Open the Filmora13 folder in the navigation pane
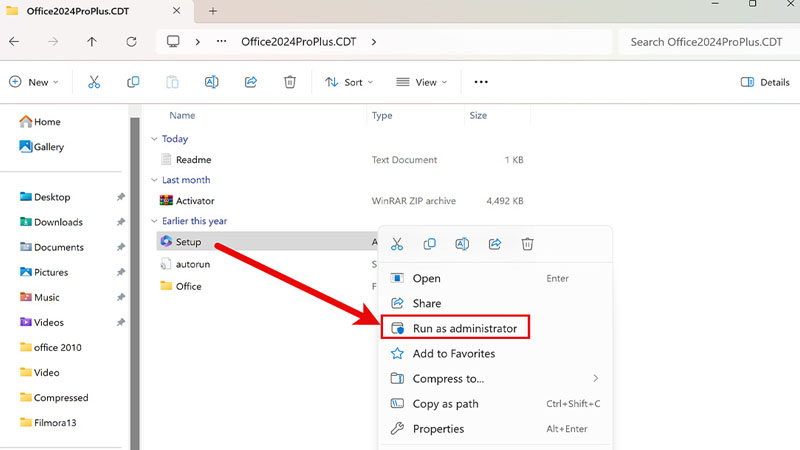The height and width of the screenshot is (450, 800). pyautogui.click(x=48, y=422)
